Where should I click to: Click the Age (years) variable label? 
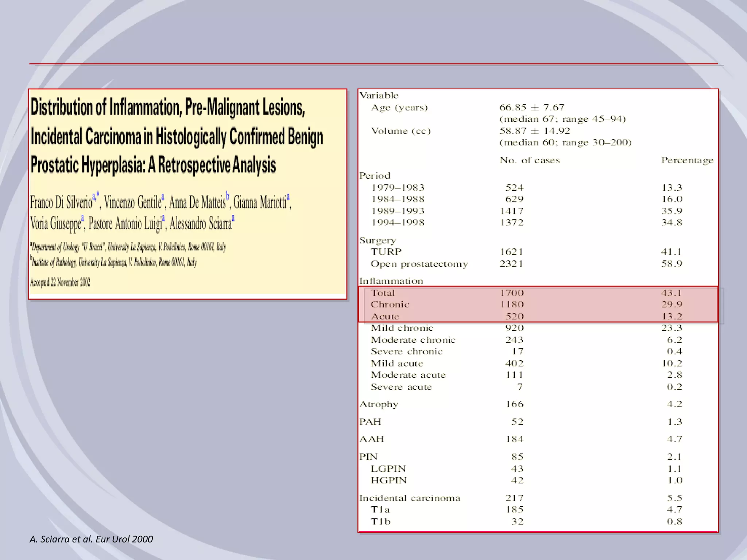pyautogui.click(x=399, y=108)
